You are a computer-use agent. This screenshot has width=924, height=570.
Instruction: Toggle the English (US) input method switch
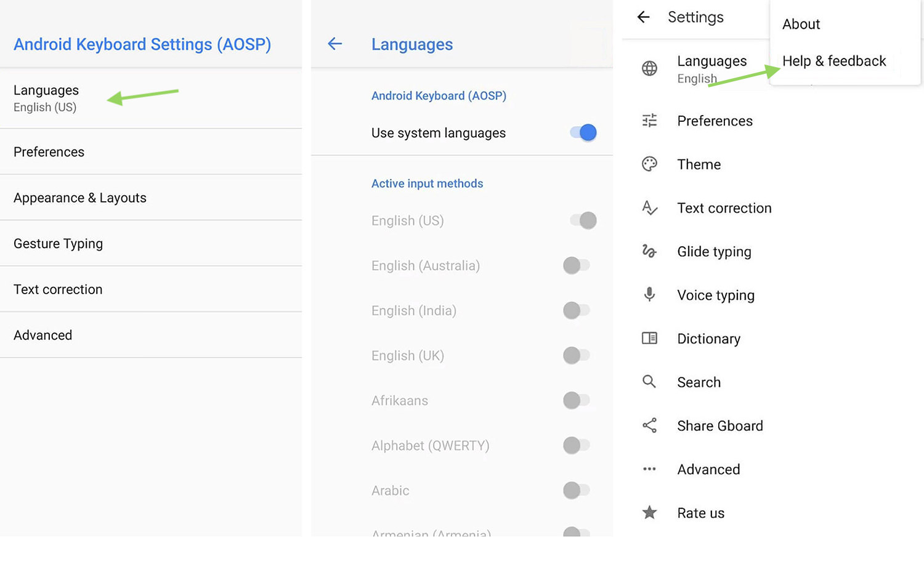[583, 220]
